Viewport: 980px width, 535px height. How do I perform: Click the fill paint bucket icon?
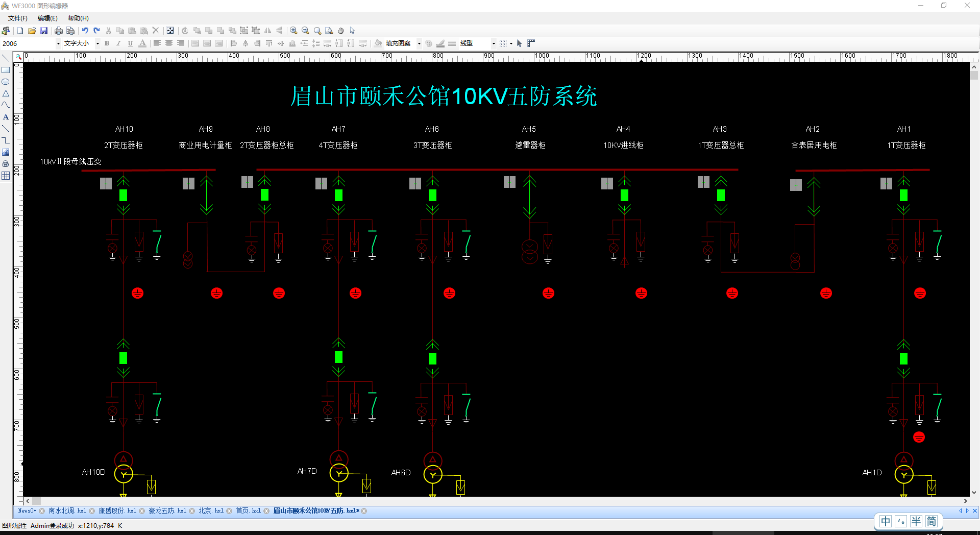(378, 43)
